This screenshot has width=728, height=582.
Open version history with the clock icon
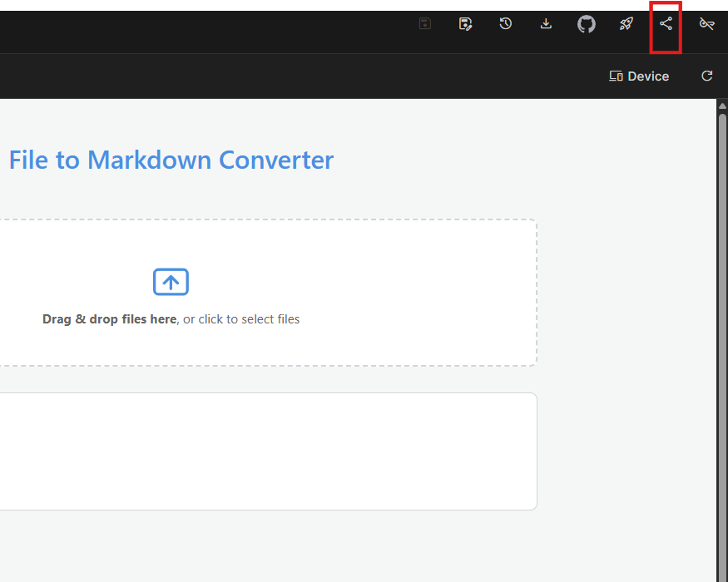click(x=505, y=24)
